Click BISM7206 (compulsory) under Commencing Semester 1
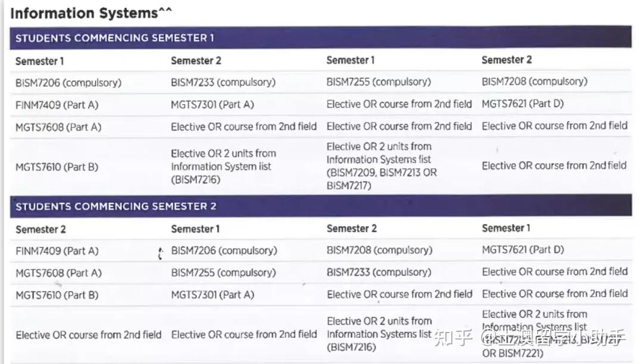Viewport: 643px width, 364px height. coord(68,83)
